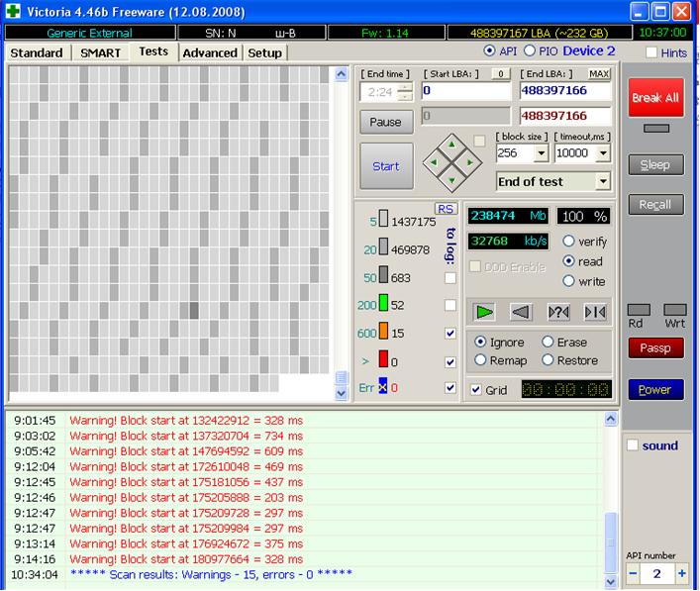Toggle log checkbox for 200 ms blocks
This screenshot has width=700, height=591.
pos(450,305)
